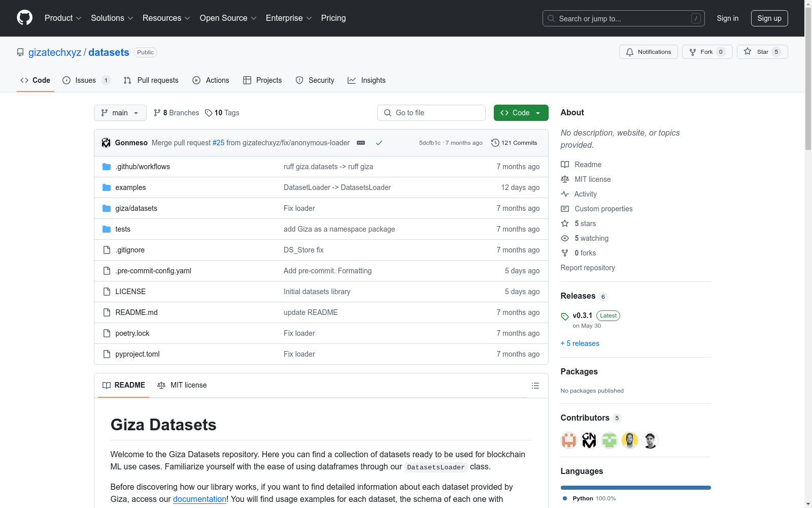Click the eye icon beside 5 watching
This screenshot has width=812, height=508.
pos(565,238)
